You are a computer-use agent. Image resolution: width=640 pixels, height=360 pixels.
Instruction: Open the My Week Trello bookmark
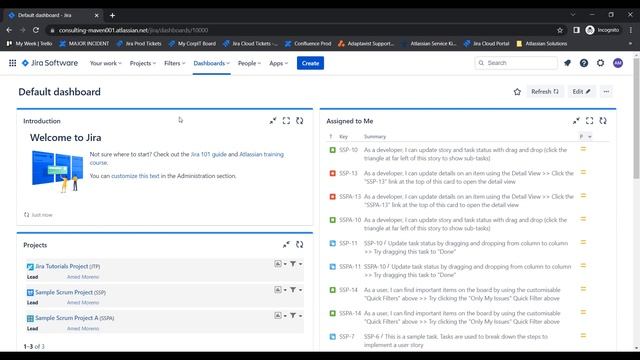(29, 43)
